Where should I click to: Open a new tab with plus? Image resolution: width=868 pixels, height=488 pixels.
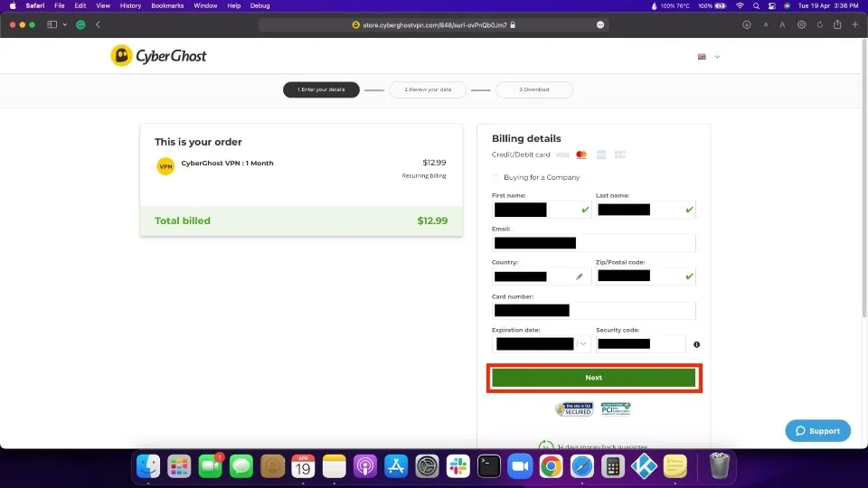pyautogui.click(x=855, y=24)
